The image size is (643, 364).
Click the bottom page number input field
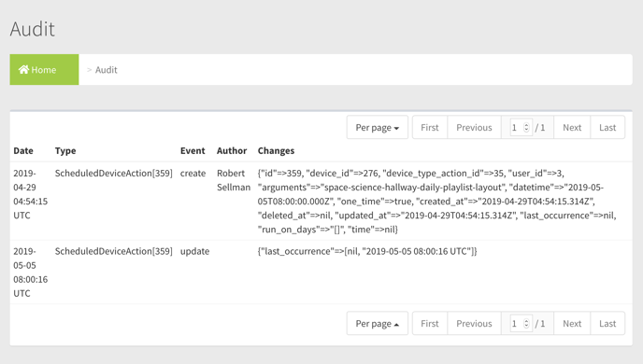coord(520,324)
